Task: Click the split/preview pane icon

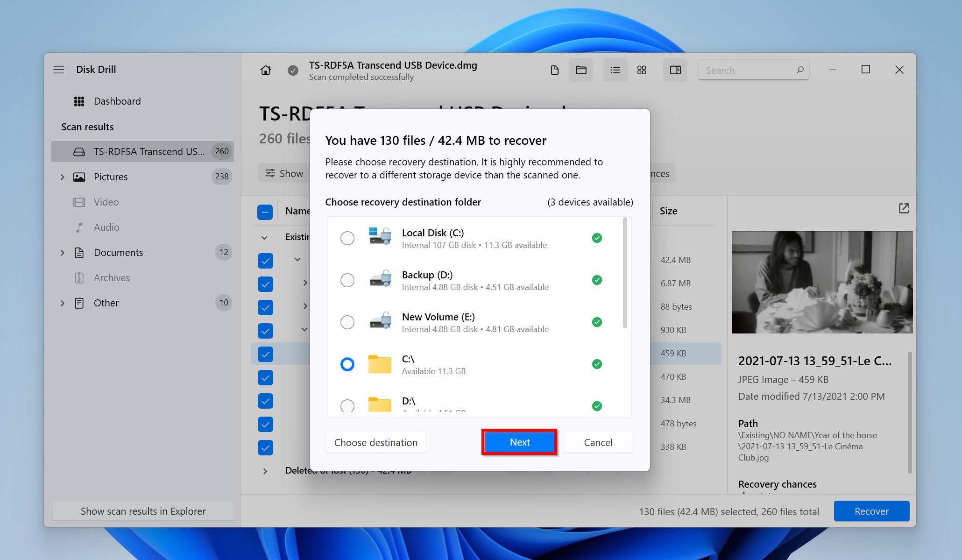Action: click(x=674, y=70)
